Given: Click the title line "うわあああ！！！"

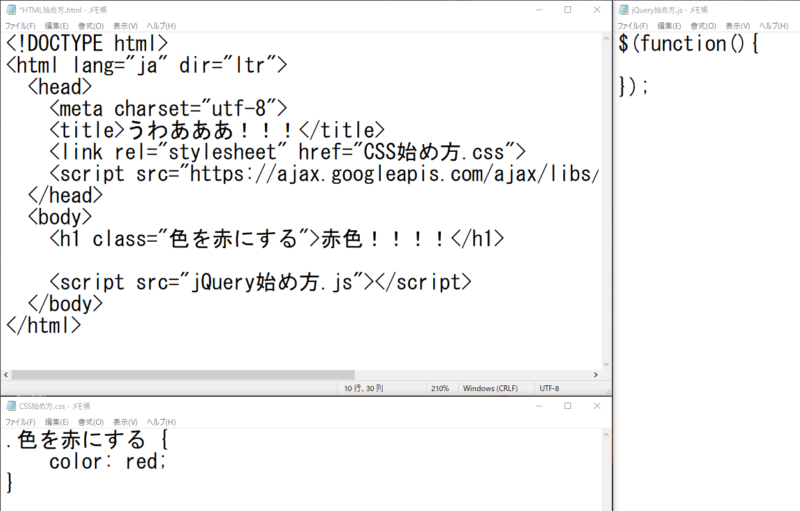Looking at the screenshot, I should click(217, 131).
